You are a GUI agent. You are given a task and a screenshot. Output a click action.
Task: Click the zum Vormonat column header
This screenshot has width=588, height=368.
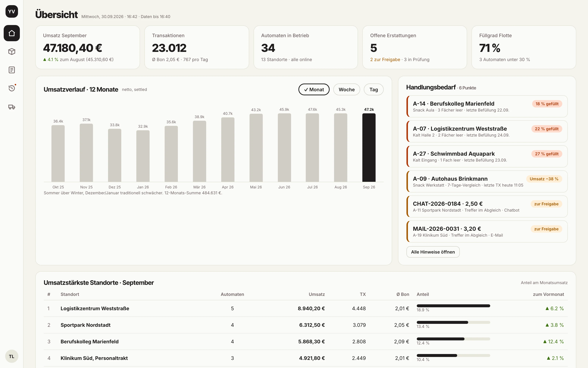click(x=548, y=294)
